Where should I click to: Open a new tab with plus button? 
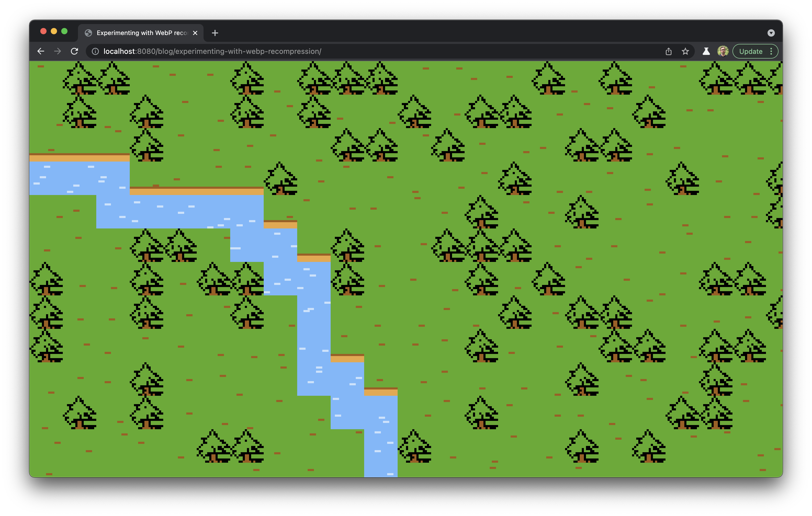(x=215, y=33)
